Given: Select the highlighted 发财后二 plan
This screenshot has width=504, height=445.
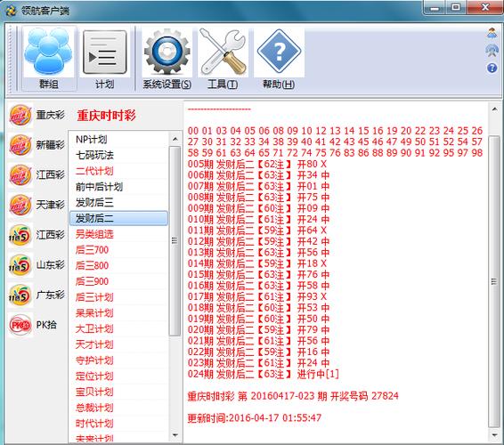Looking at the screenshot, I should (x=118, y=218).
